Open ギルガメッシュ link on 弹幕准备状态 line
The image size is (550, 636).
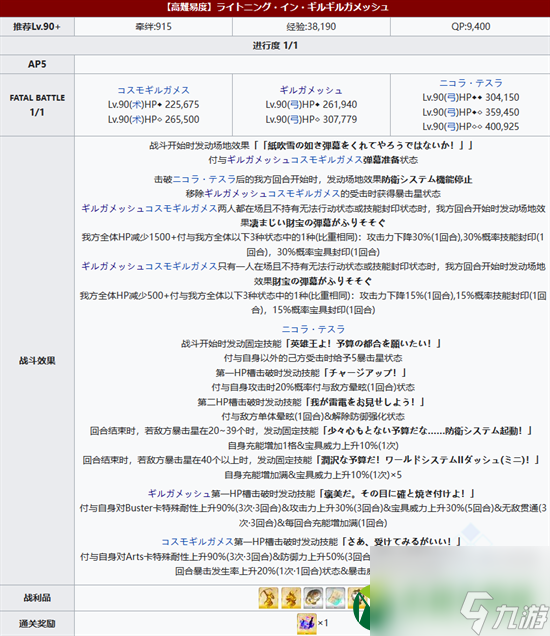click(258, 160)
